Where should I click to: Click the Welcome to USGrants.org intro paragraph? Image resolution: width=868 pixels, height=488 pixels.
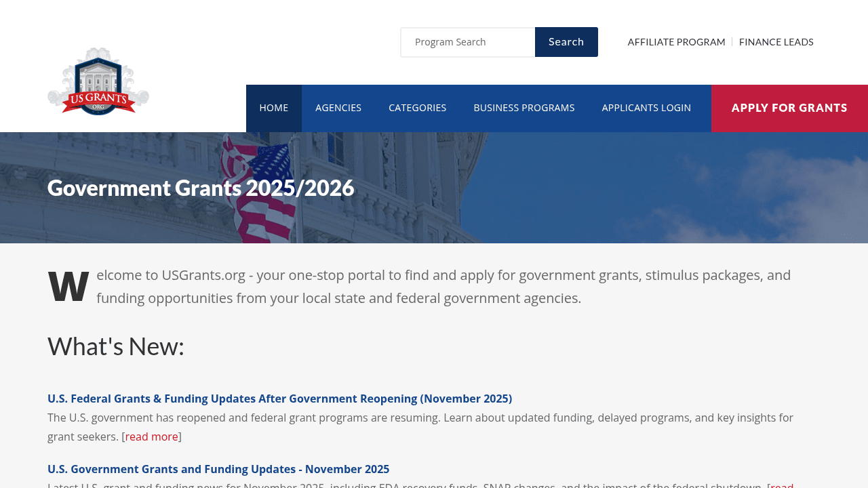(x=443, y=287)
